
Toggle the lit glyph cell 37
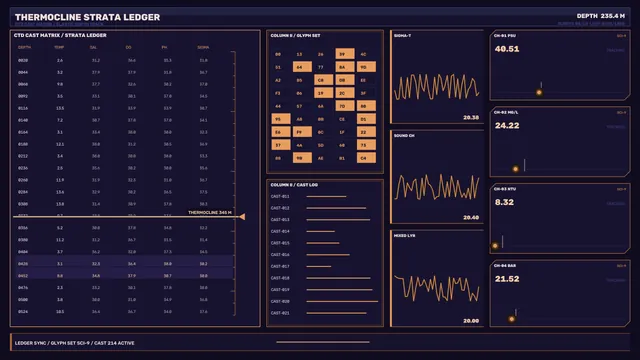coord(281,145)
